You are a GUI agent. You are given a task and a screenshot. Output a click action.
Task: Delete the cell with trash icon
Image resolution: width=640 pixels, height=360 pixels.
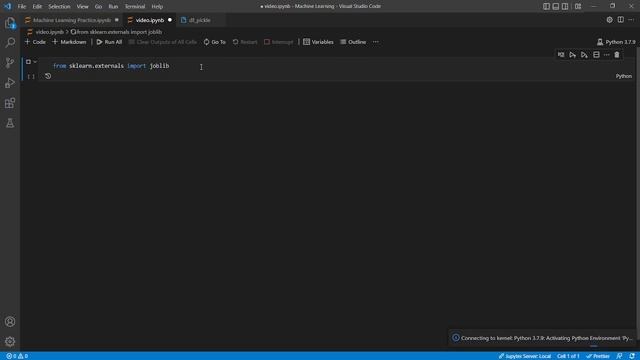pyautogui.click(x=617, y=55)
